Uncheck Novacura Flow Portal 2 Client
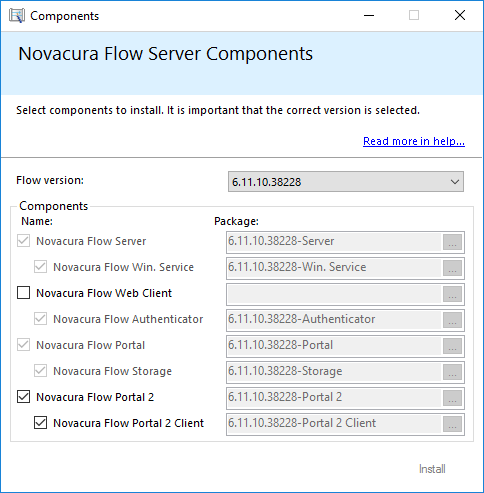 coord(40,423)
